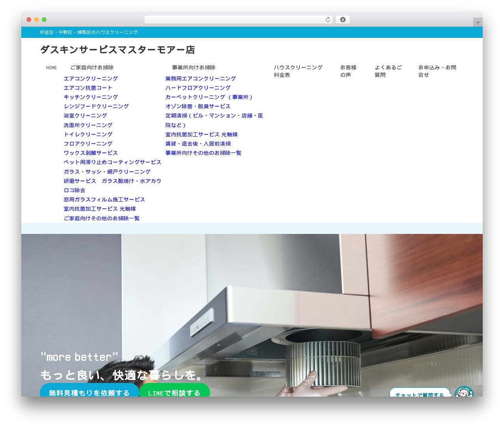
Task: Reload the page with the refresh icon
Action: (x=328, y=20)
